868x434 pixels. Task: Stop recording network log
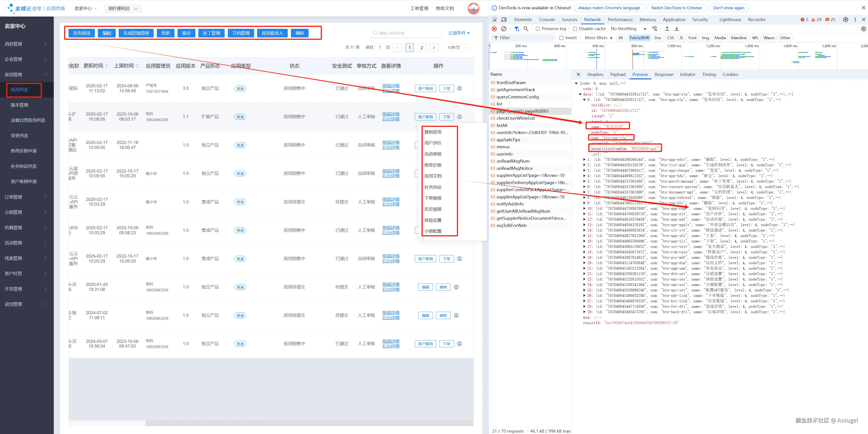[494, 29]
